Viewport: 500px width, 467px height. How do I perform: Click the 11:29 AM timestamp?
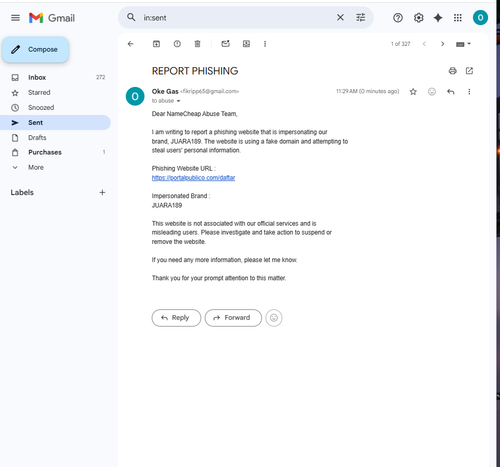coord(367,91)
